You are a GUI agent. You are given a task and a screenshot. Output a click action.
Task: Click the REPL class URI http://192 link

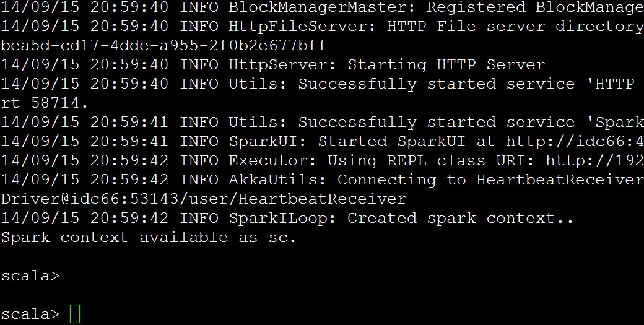[594, 160]
